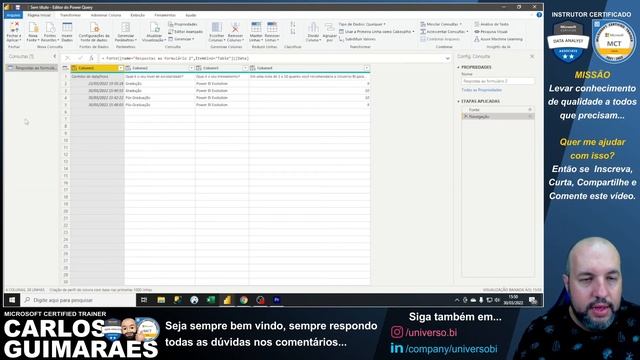Switch to Ferramentas tab
640x360 pixels.
tap(165, 15)
